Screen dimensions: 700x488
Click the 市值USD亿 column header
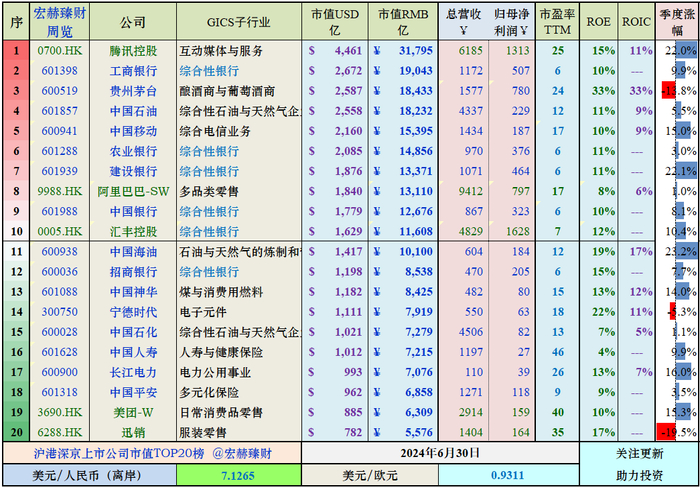(335, 22)
